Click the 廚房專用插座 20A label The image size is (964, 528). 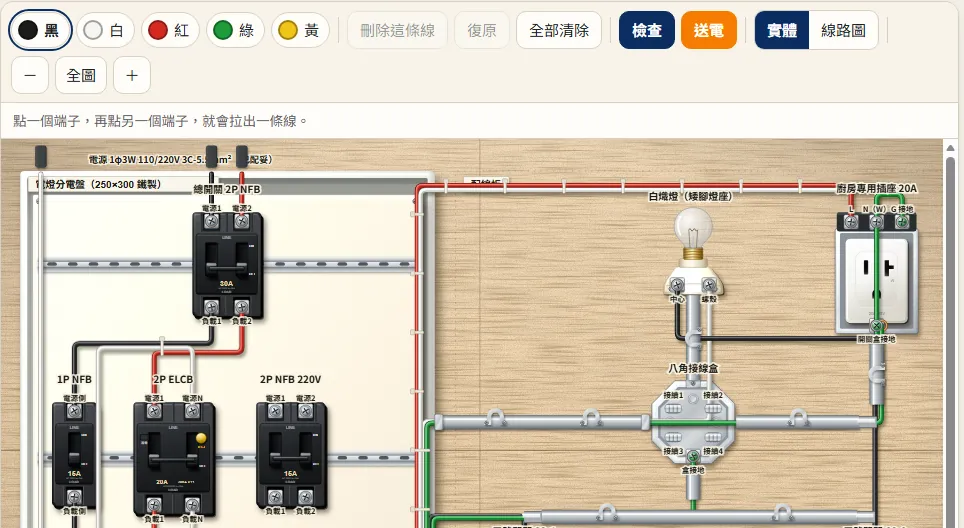[876, 188]
